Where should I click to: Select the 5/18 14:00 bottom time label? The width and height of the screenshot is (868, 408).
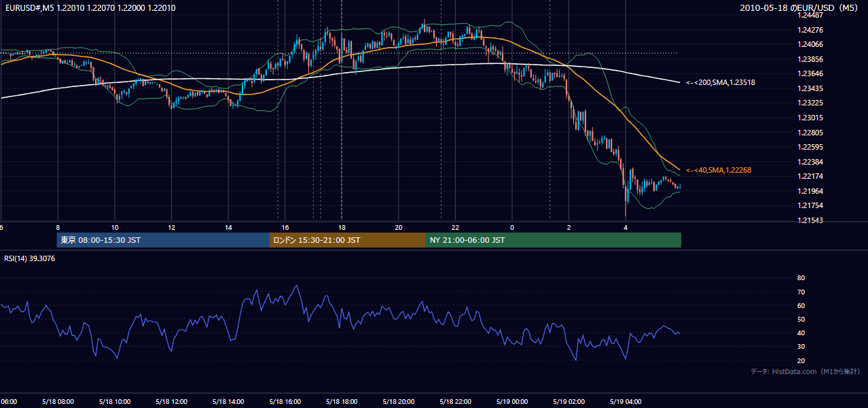coord(228,401)
